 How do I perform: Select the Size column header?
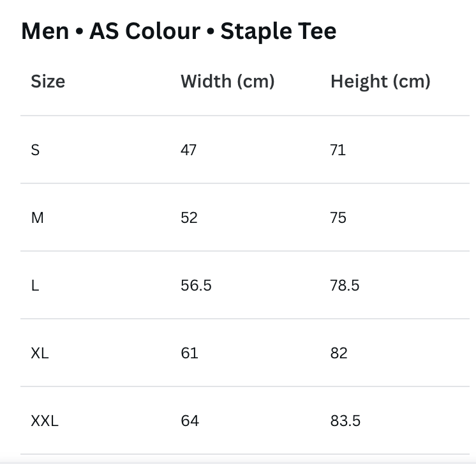[x=48, y=82]
